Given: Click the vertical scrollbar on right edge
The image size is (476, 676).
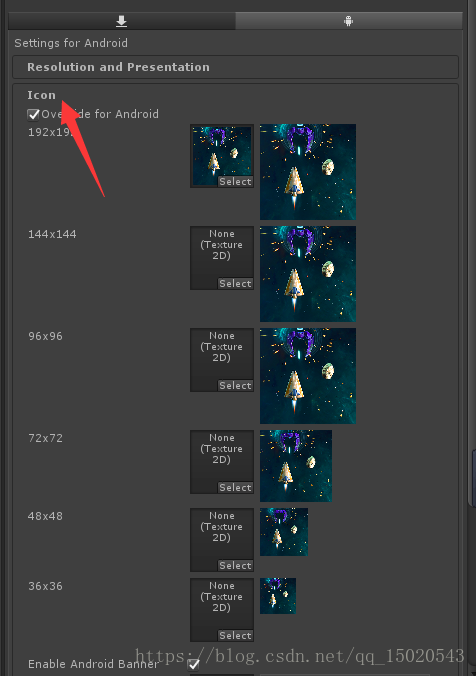Looking at the screenshot, I should point(472,478).
